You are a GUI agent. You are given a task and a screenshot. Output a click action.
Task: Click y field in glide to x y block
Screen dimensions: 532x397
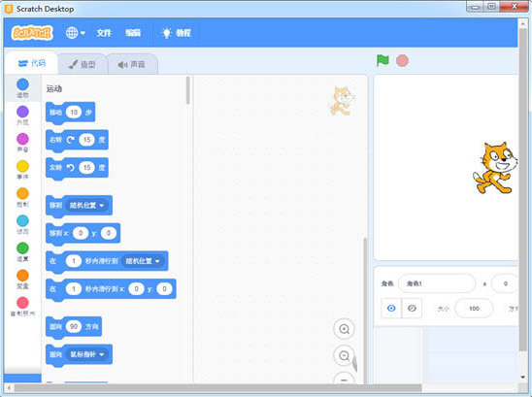click(x=165, y=288)
